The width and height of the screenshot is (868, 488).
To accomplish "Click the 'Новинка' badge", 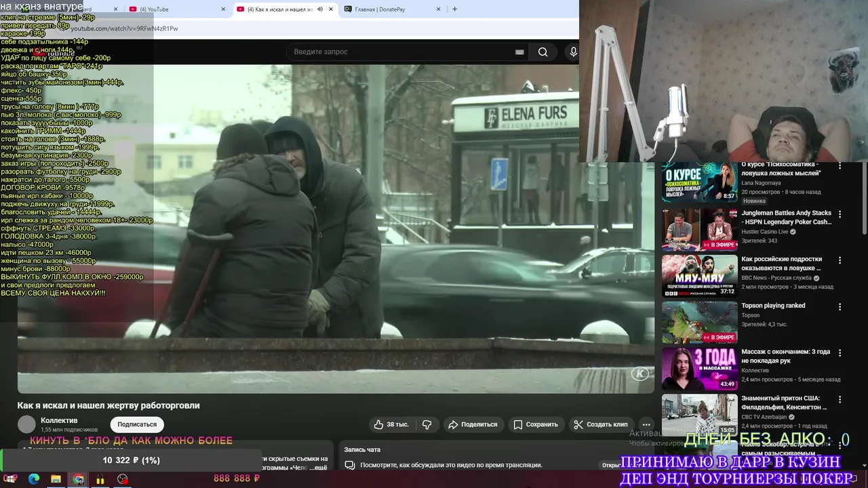I will point(754,201).
